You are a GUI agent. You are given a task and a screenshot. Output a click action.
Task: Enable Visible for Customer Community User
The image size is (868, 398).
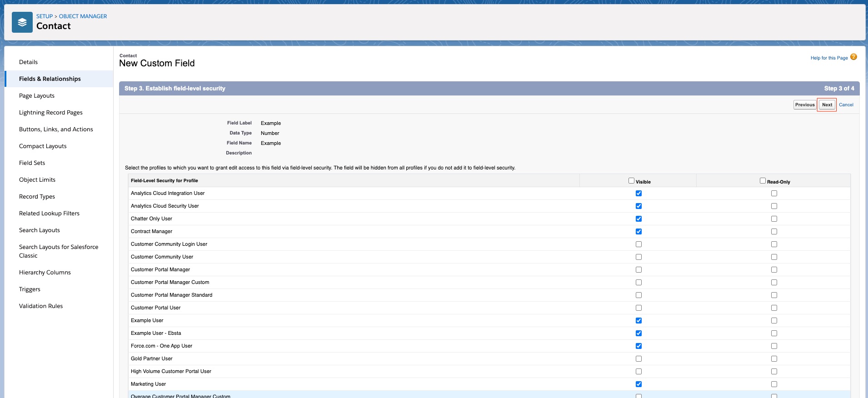pos(639,257)
